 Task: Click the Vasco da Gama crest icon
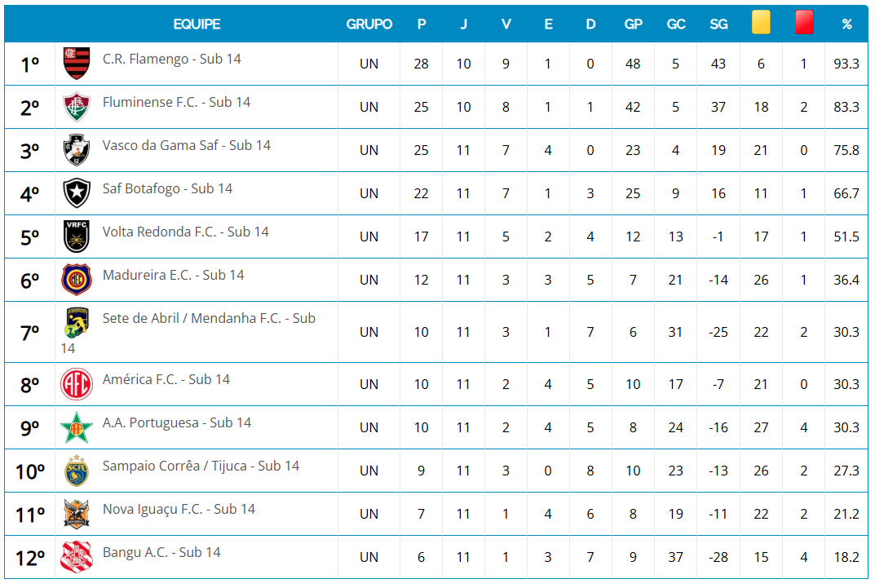77,149
